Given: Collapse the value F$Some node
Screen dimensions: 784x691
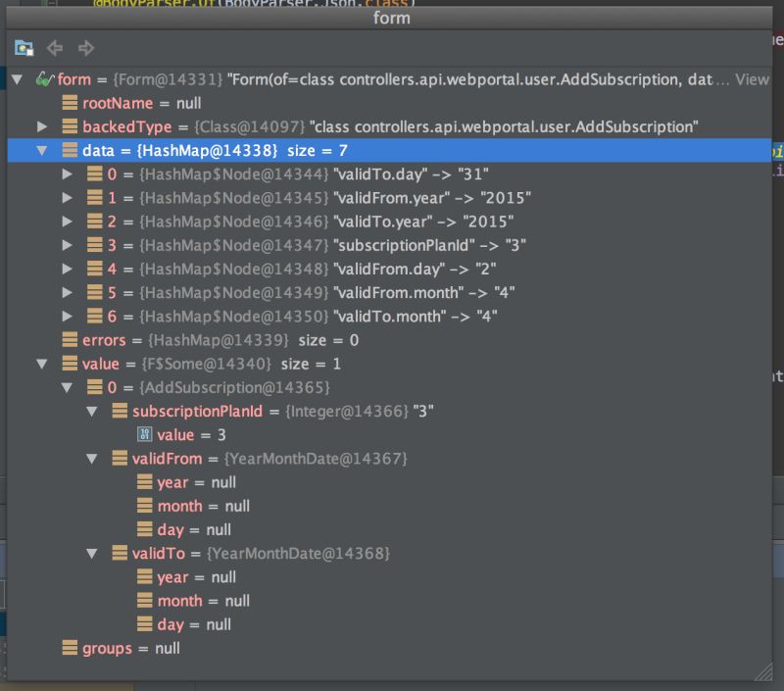Looking at the screenshot, I should click(x=40, y=364).
